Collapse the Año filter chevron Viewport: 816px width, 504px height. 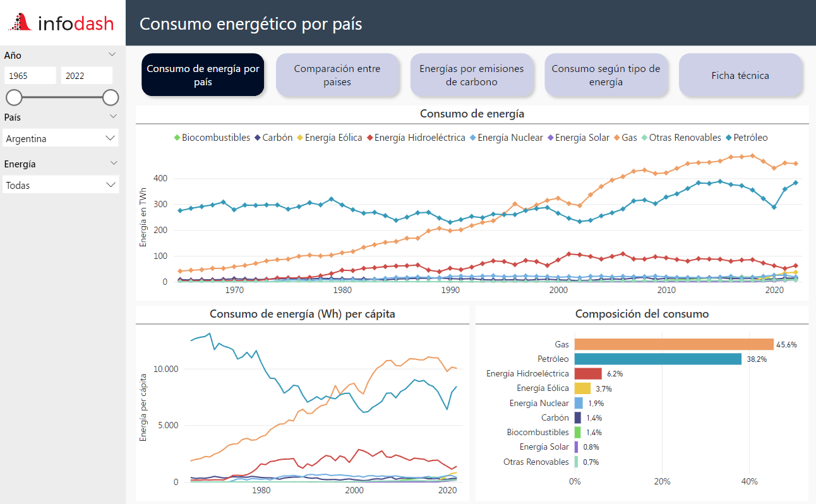click(112, 54)
